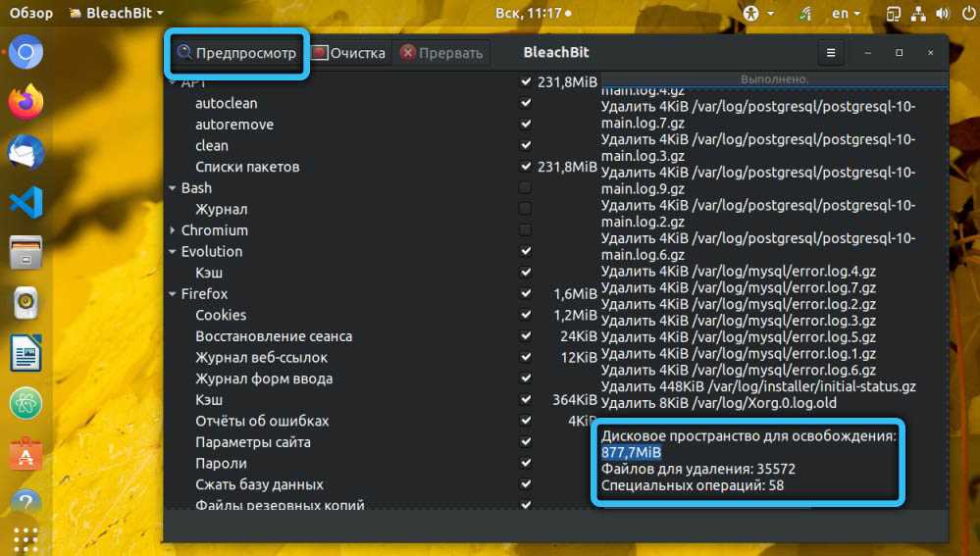Collapse the Bash tree section
Screen dimensions: 980x556
172,188
